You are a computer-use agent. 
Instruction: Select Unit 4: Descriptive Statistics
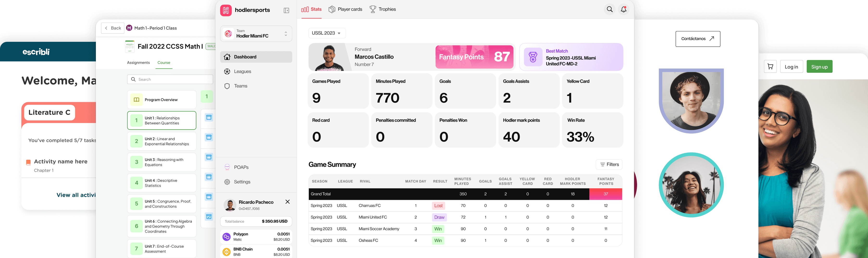point(162,183)
